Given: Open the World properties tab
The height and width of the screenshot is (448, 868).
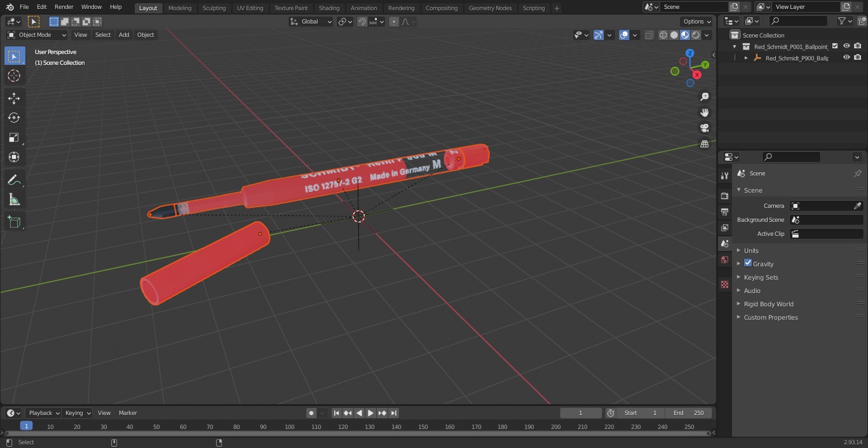Looking at the screenshot, I should click(724, 260).
